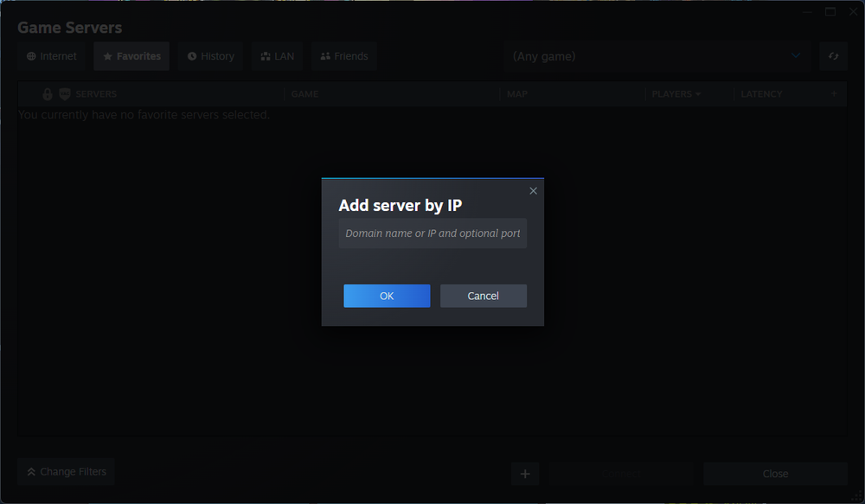
Task: Refresh the server list
Action: point(833,55)
